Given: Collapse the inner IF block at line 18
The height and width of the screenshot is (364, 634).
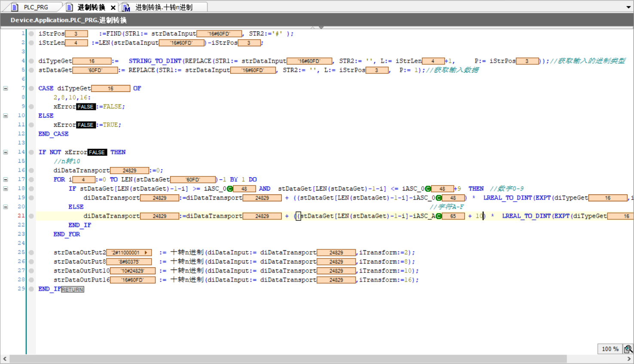Looking at the screenshot, I should (x=6, y=188).
